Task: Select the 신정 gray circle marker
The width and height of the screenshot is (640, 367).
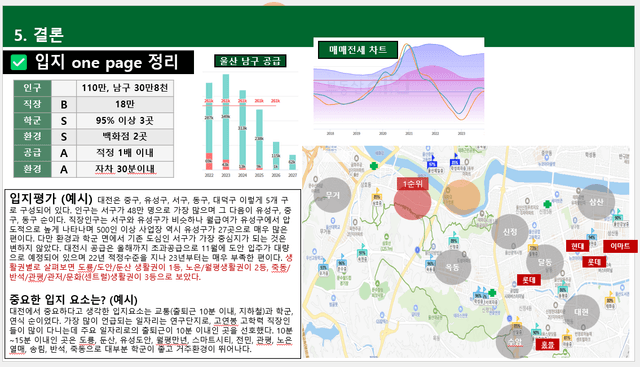Action: click(x=510, y=231)
